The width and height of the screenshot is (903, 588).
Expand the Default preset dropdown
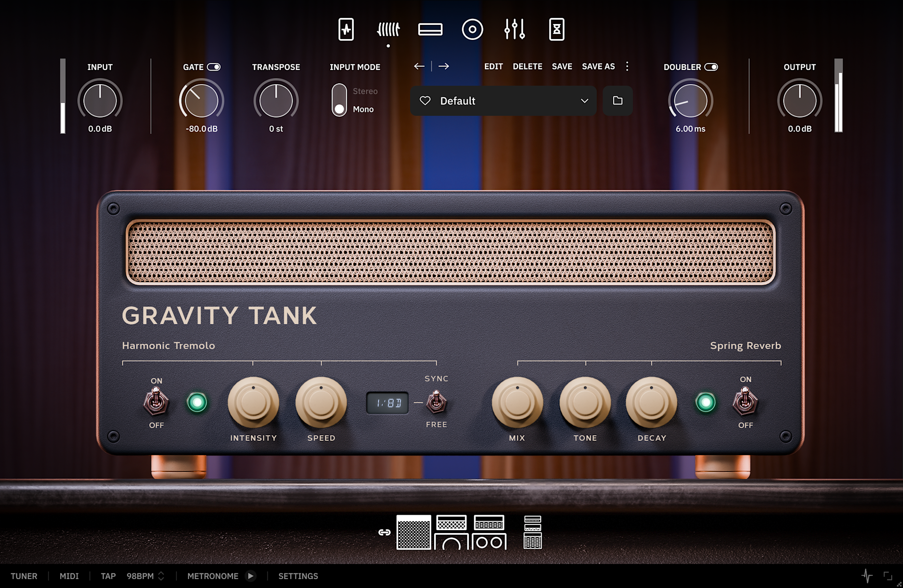pyautogui.click(x=584, y=101)
